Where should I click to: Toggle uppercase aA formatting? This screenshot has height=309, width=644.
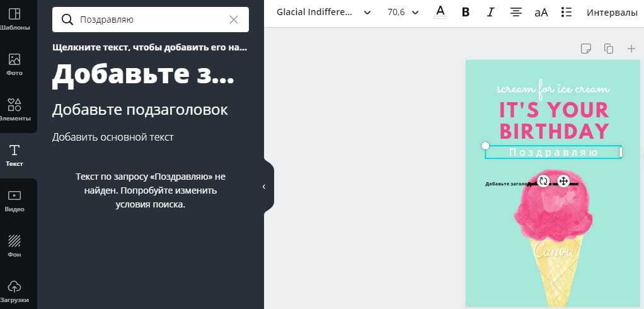pyautogui.click(x=541, y=12)
